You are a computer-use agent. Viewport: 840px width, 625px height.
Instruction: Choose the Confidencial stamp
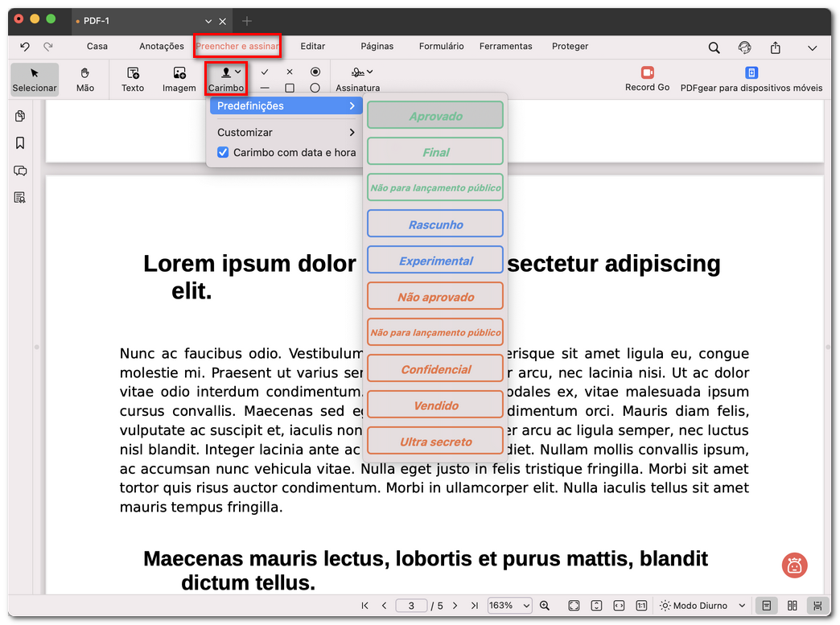point(435,369)
